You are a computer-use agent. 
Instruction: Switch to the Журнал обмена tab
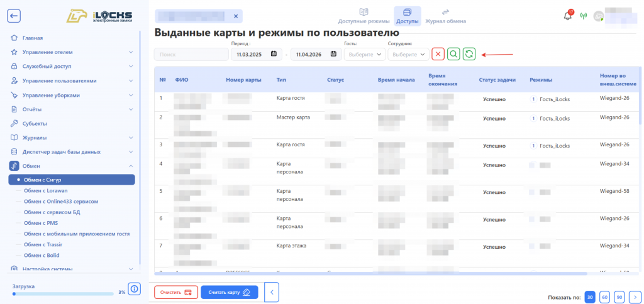(x=445, y=16)
